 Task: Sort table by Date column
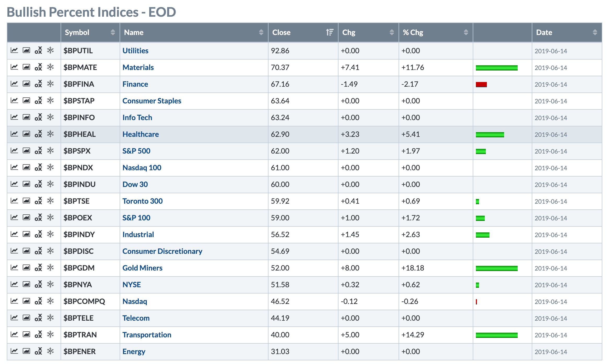coord(595,32)
